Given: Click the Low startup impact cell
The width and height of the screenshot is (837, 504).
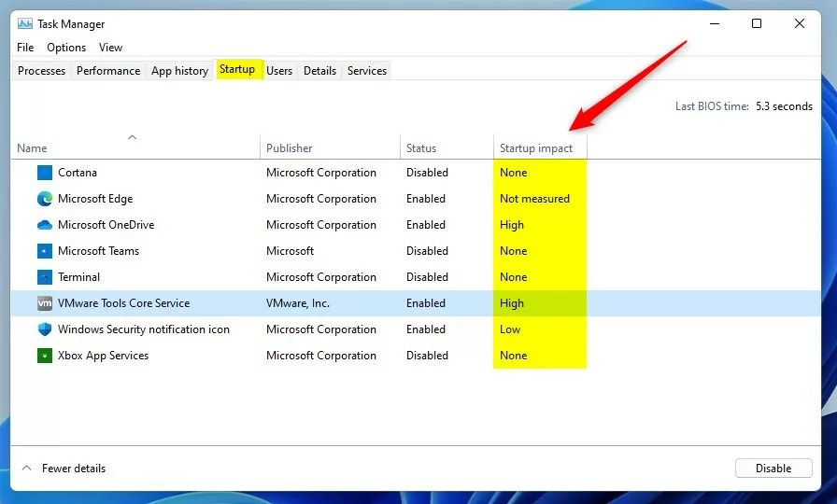Looking at the screenshot, I should [x=510, y=329].
